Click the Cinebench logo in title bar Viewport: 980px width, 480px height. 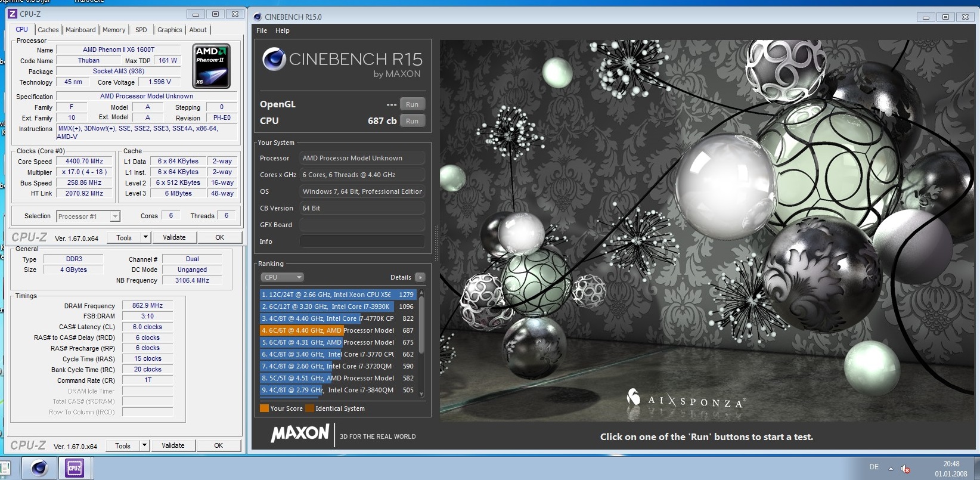pyautogui.click(x=257, y=17)
